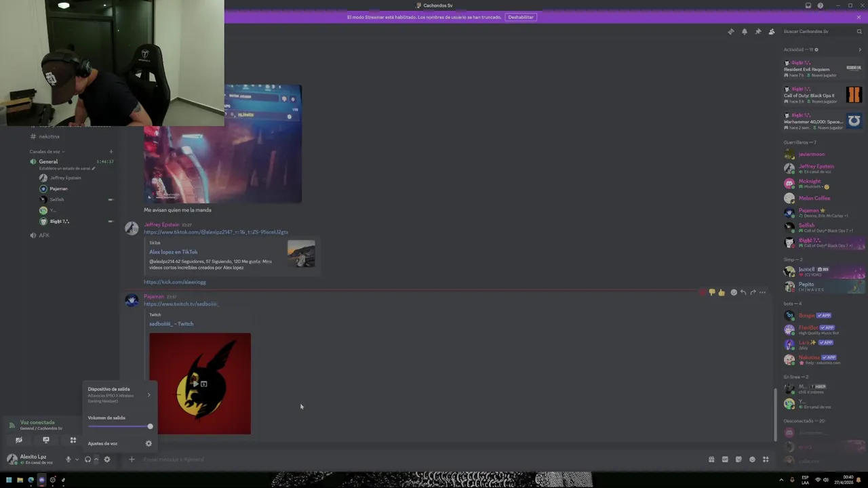
Task: Show hidden system tray icons
Action: point(781,480)
